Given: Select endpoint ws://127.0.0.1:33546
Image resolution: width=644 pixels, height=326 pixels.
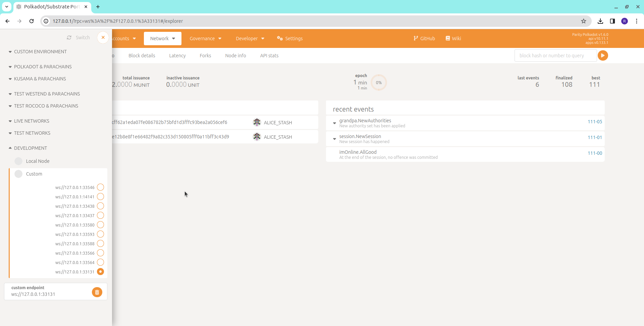Looking at the screenshot, I should [x=100, y=187].
